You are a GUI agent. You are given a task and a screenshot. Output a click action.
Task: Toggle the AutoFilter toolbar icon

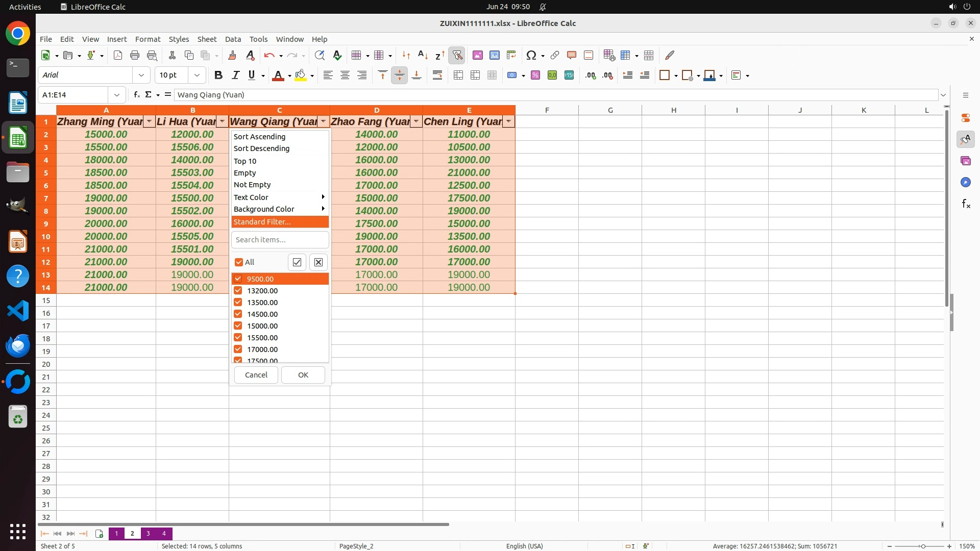pos(457,55)
